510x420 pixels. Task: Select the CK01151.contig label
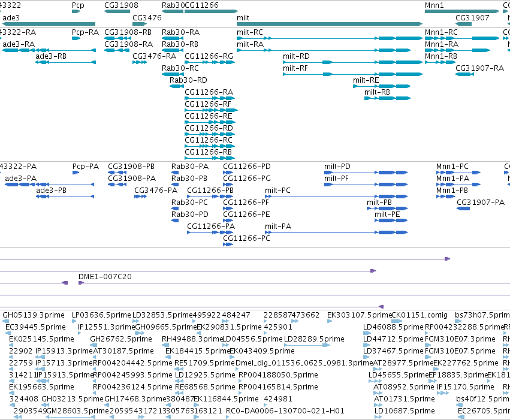click(420, 315)
